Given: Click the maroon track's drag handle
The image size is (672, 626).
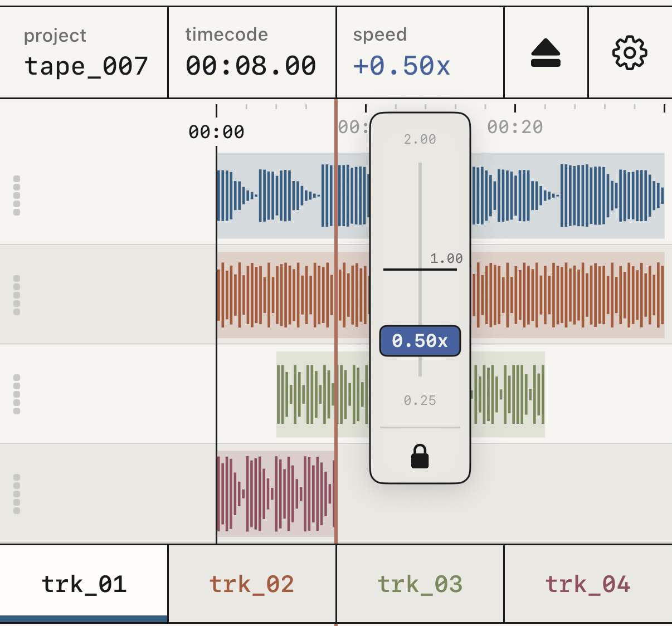Looking at the screenshot, I should point(17,494).
